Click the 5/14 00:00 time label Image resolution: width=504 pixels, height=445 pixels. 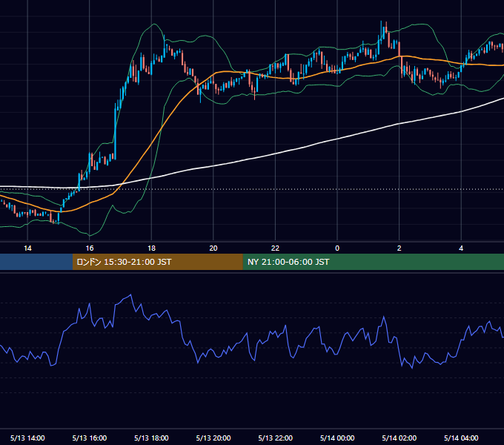coord(337,438)
